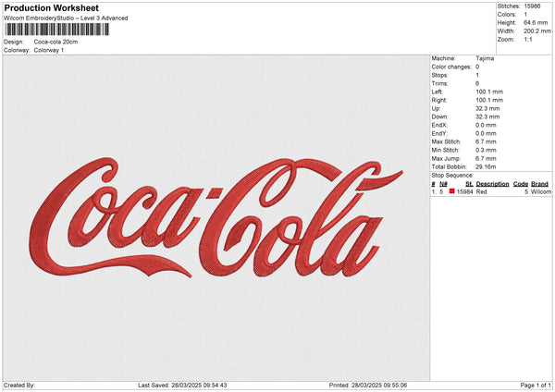Click the 'Red' description in stop sequence
The width and height of the screenshot is (555, 392).
pyautogui.click(x=481, y=191)
